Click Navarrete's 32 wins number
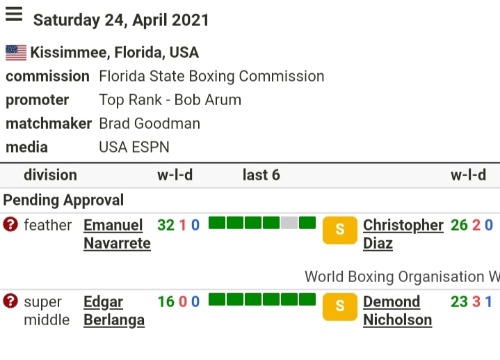The image size is (500, 360). click(166, 225)
